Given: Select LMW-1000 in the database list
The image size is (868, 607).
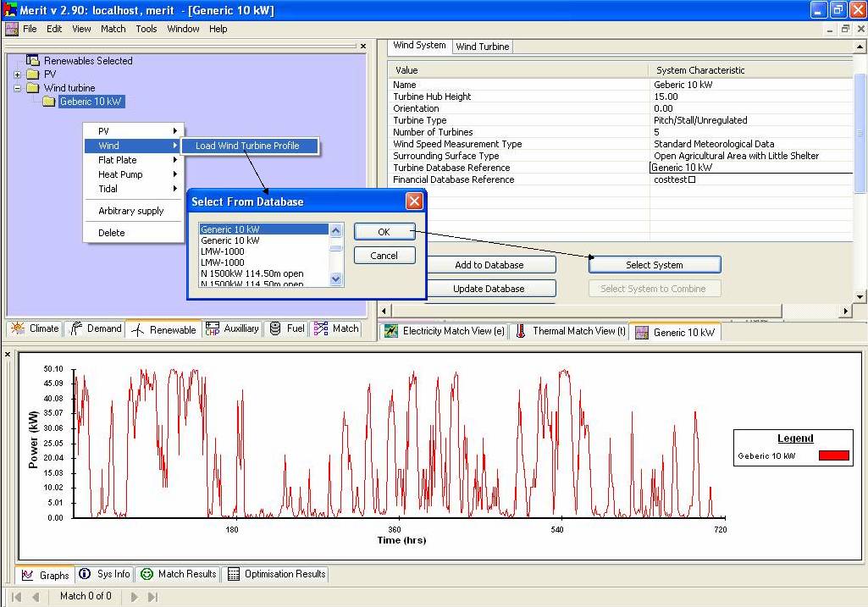Looking at the screenshot, I should tap(223, 251).
